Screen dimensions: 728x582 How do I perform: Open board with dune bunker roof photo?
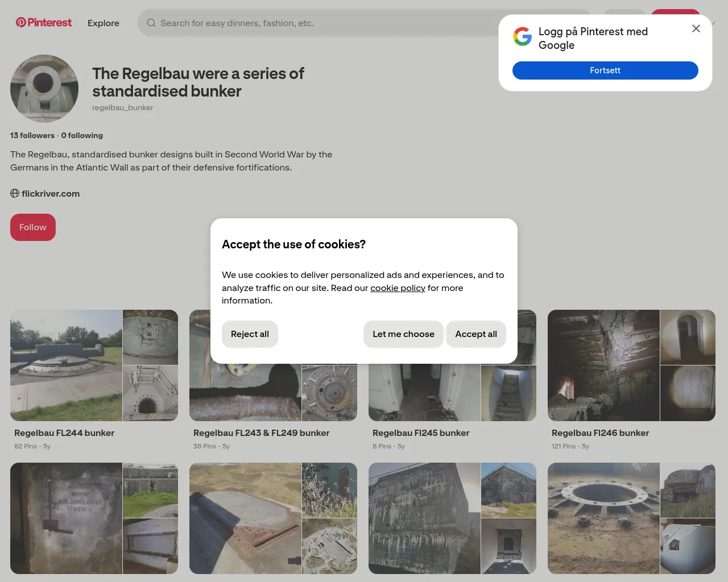pos(273,518)
